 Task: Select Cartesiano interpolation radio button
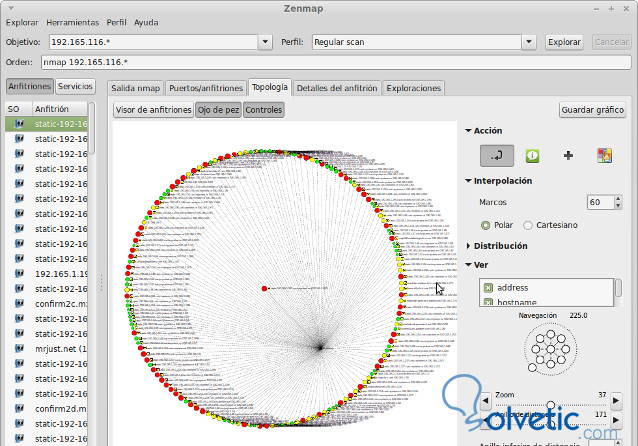click(528, 225)
